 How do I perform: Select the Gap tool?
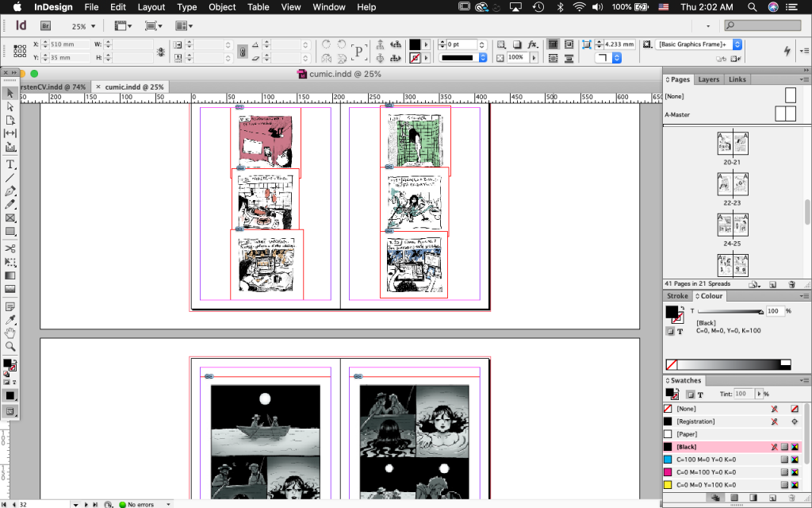pos(10,133)
